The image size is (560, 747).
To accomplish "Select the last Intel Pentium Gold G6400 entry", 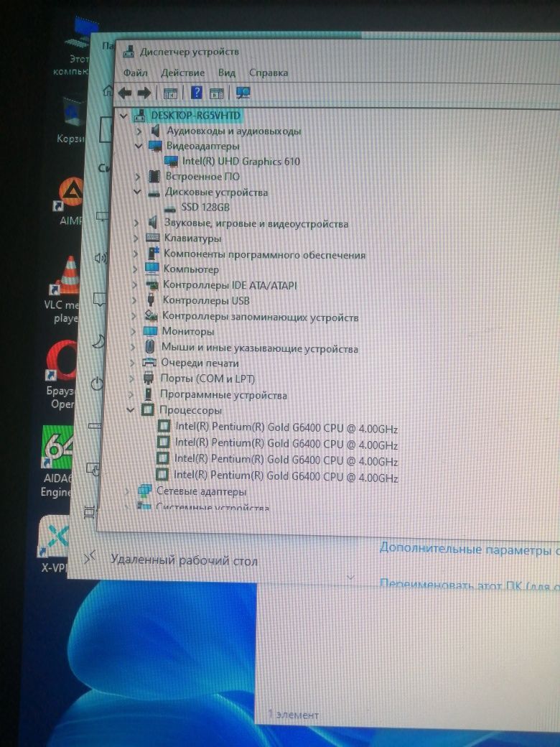I will tap(286, 476).
